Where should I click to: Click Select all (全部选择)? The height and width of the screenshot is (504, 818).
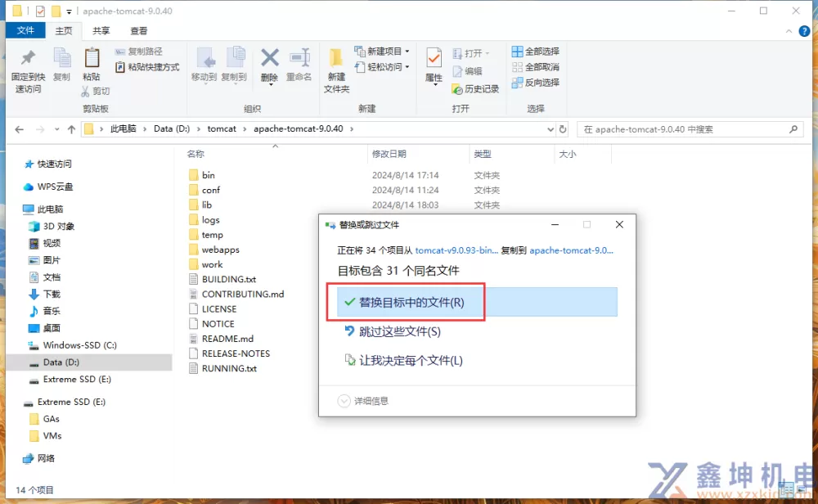click(536, 51)
